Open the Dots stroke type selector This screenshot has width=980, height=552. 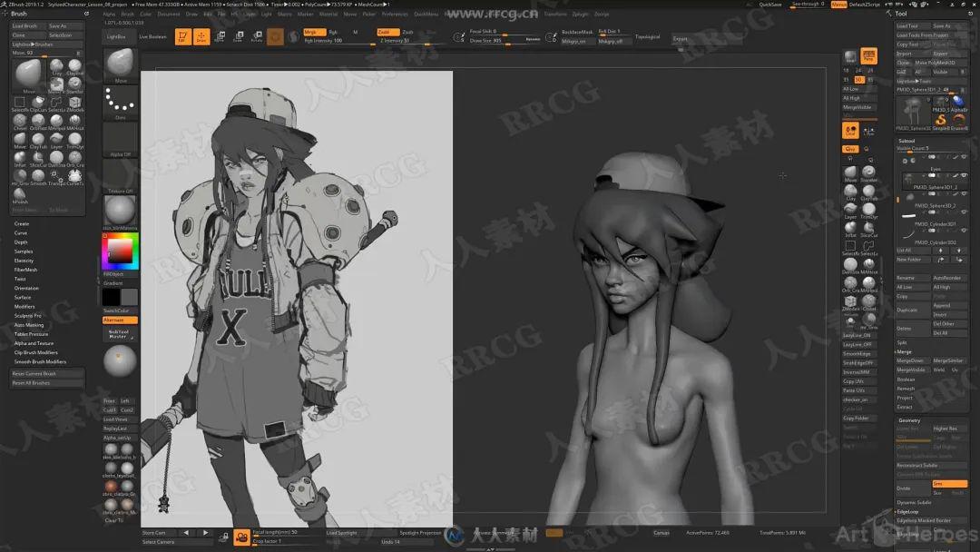pyautogui.click(x=120, y=103)
